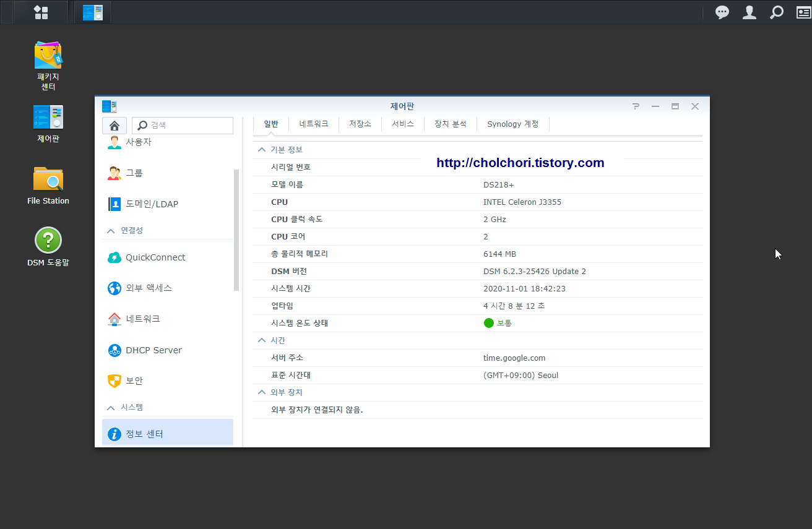
Task: Switch to the 네트워크 tab
Action: 314,124
